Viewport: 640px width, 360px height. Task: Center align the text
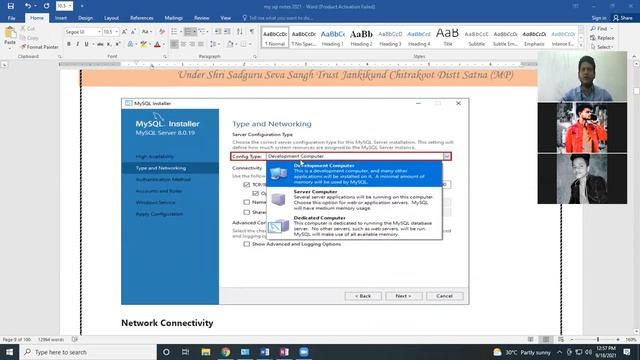click(x=183, y=44)
